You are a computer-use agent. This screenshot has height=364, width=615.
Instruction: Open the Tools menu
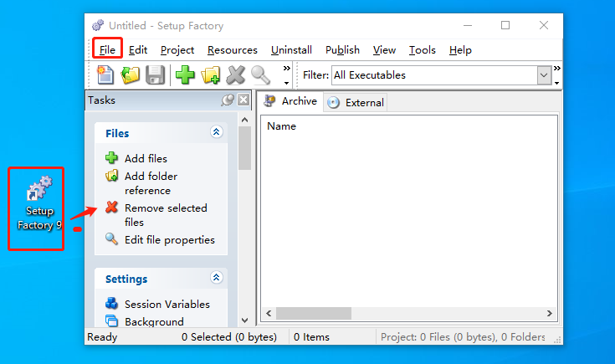click(423, 50)
